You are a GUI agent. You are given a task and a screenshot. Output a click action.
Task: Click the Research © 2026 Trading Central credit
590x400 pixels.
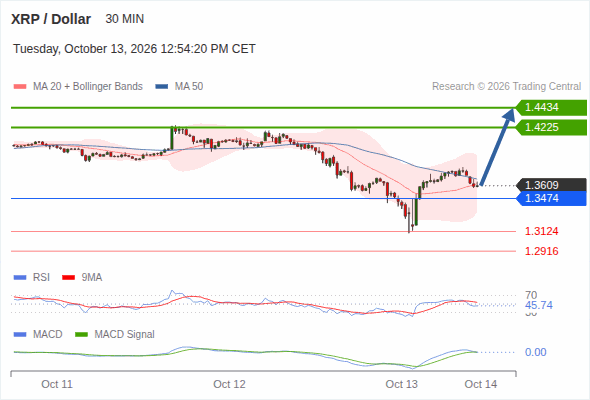(x=506, y=87)
